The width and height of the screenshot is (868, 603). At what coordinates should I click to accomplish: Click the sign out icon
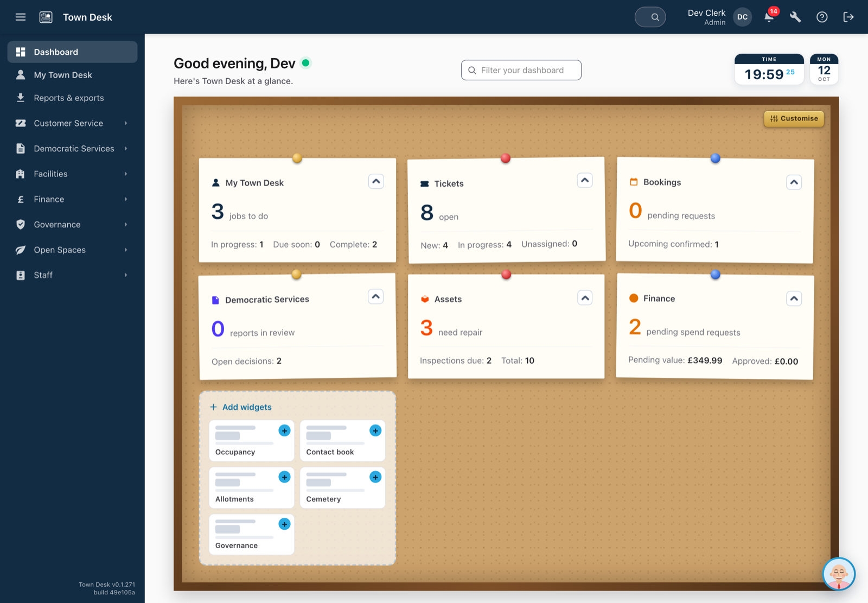point(848,17)
